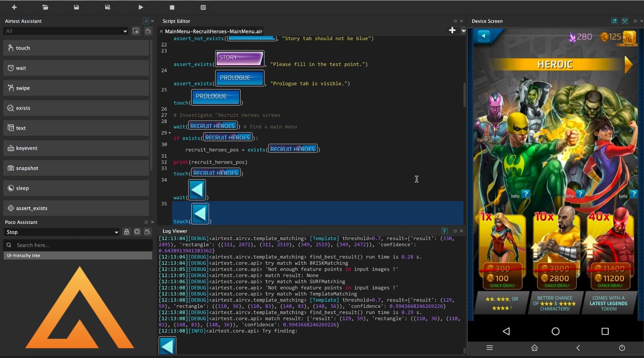Run the script with the play button

(x=141, y=7)
